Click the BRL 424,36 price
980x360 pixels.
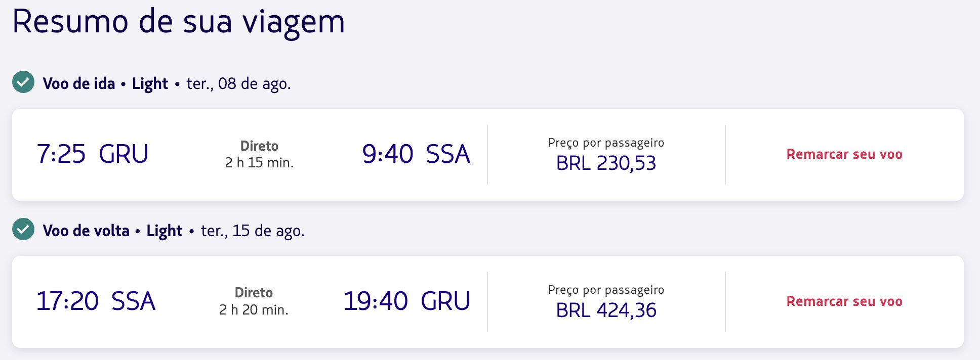click(606, 310)
